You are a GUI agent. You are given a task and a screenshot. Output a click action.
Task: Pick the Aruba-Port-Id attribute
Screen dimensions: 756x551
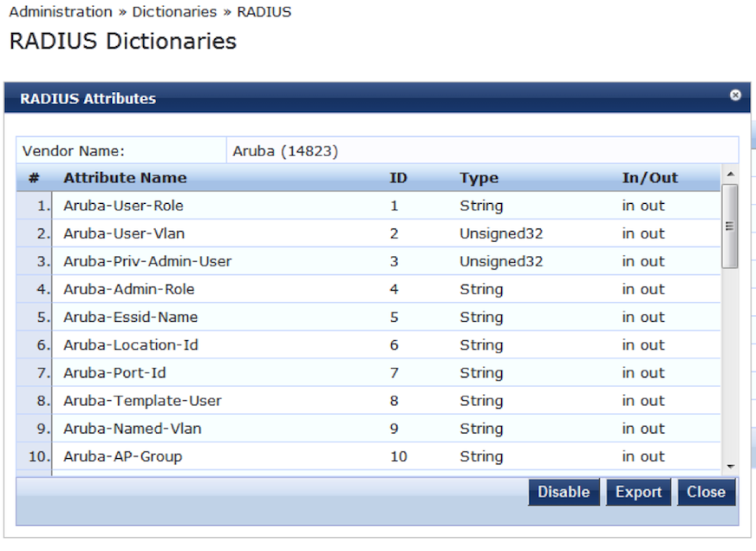pos(114,372)
